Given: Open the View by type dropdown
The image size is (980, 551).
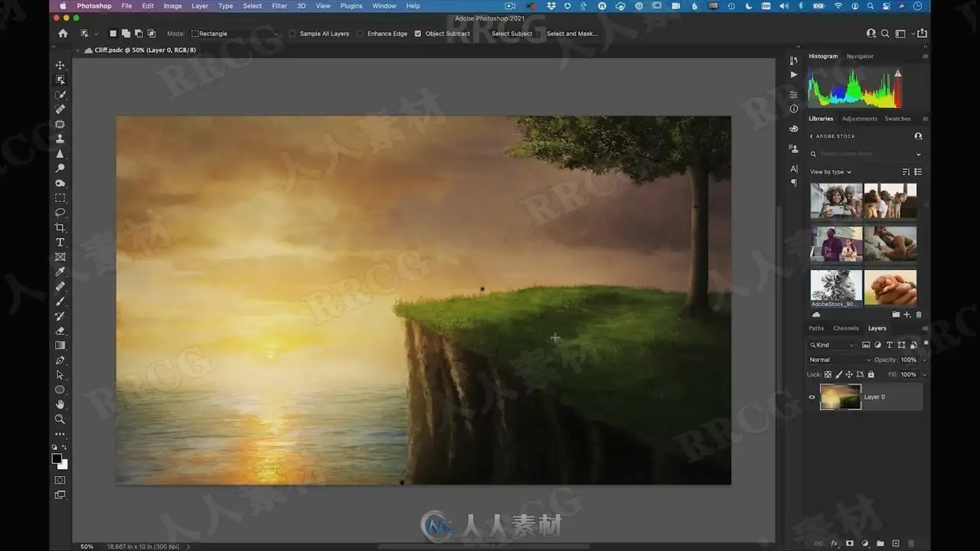Looking at the screenshot, I should pos(831,172).
